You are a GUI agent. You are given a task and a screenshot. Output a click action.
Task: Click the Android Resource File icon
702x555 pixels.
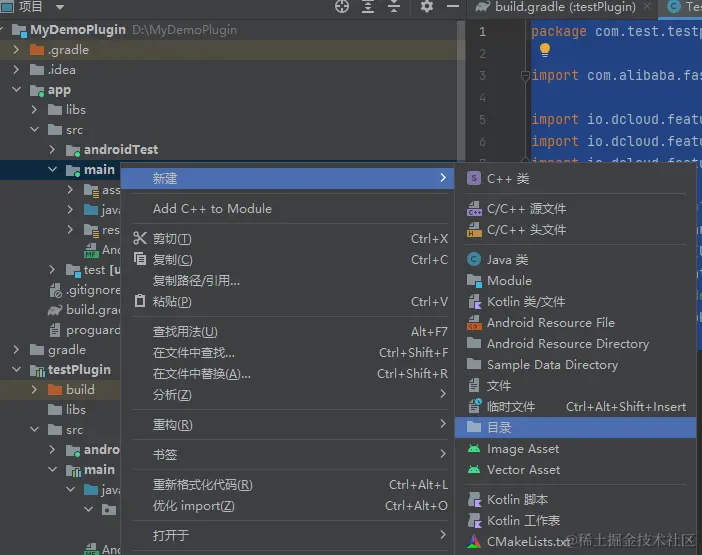[x=474, y=322]
